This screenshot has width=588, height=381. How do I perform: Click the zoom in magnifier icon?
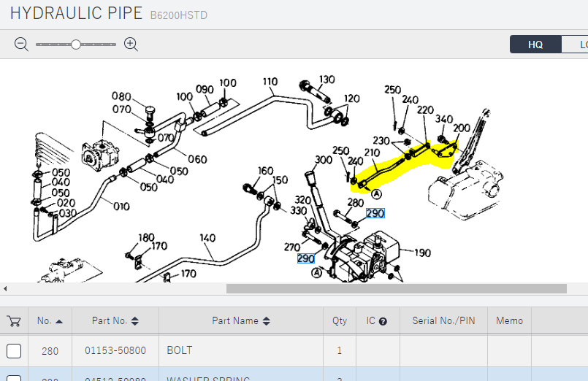point(131,45)
